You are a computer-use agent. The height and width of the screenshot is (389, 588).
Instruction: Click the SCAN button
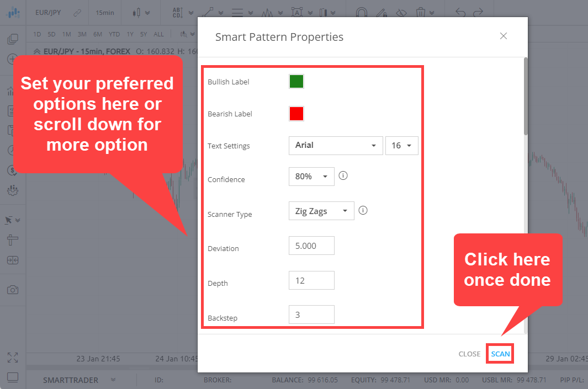pos(500,354)
